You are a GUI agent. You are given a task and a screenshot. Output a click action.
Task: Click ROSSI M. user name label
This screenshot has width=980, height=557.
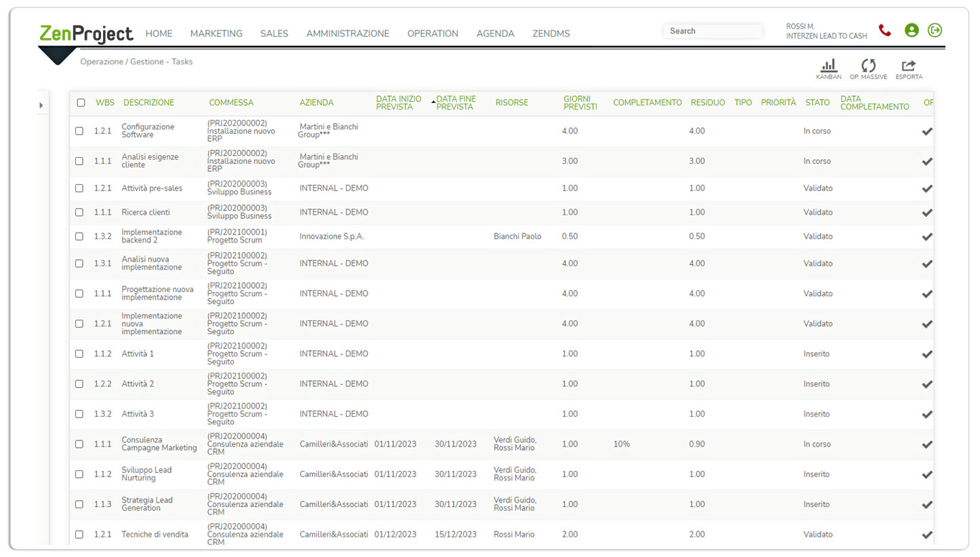800,26
